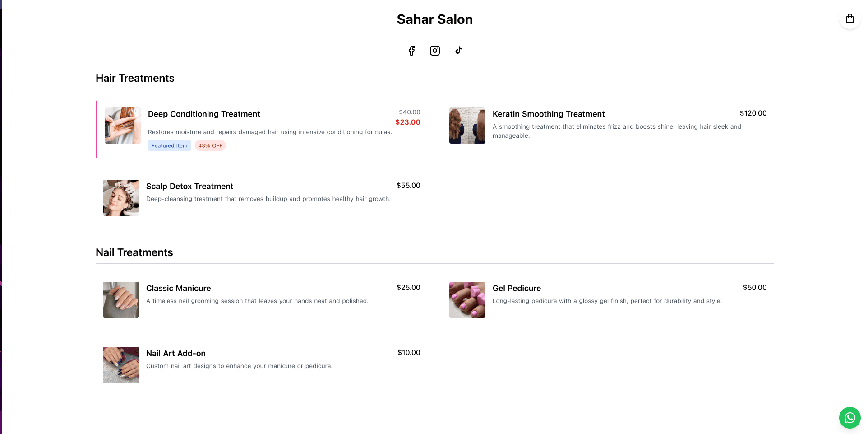Click the Keratin Smoothing Treatment photo
868x434 pixels.
(467, 126)
